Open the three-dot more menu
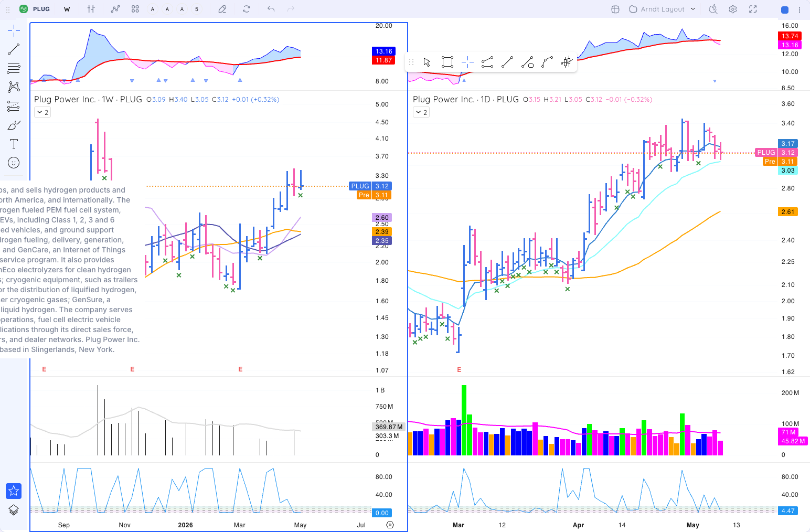The width and height of the screenshot is (810, 532). pos(800,9)
